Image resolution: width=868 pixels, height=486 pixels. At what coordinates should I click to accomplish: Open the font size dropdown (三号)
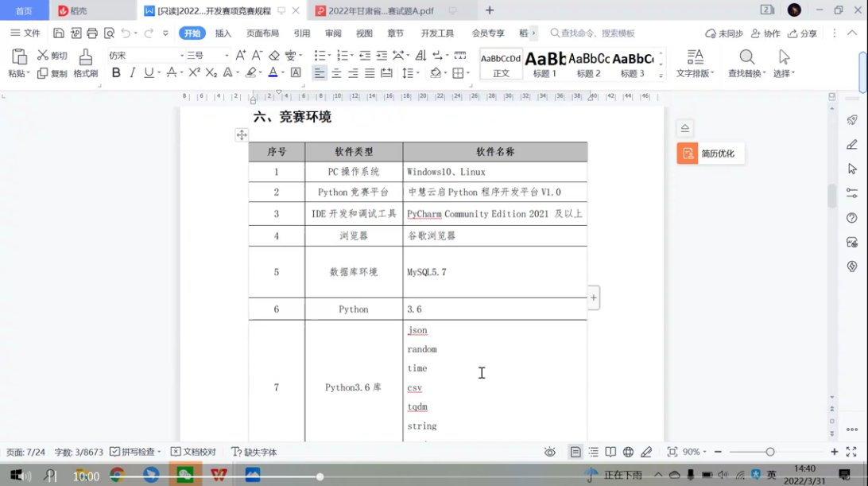[x=227, y=56]
